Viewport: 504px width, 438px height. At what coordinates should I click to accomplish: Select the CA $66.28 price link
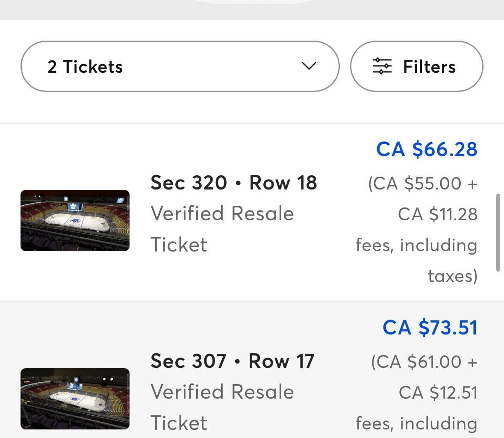(427, 149)
